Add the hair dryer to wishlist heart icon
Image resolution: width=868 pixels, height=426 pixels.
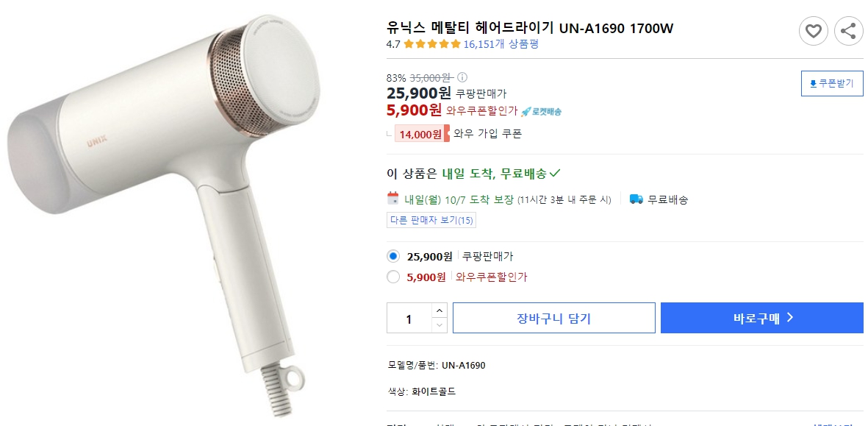(813, 31)
